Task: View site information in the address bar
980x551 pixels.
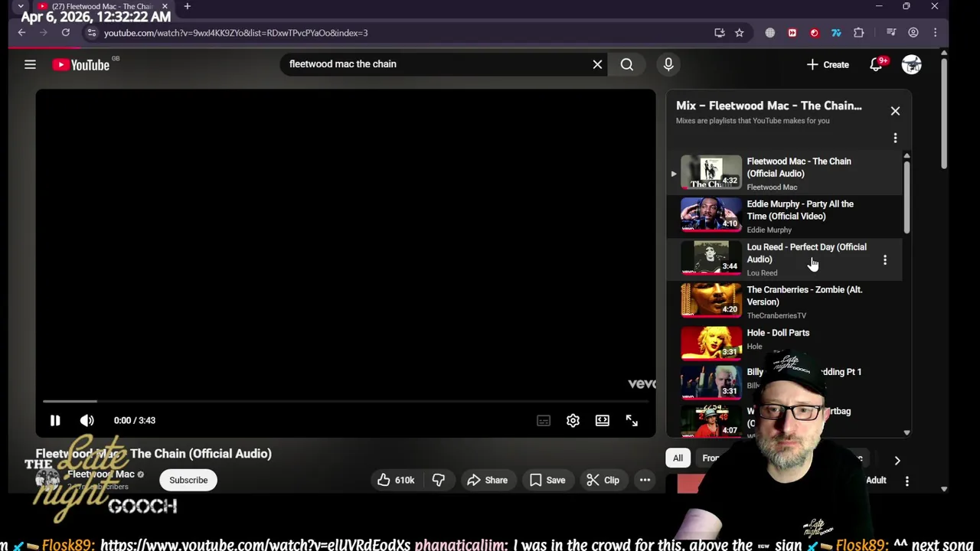Action: tap(92, 33)
